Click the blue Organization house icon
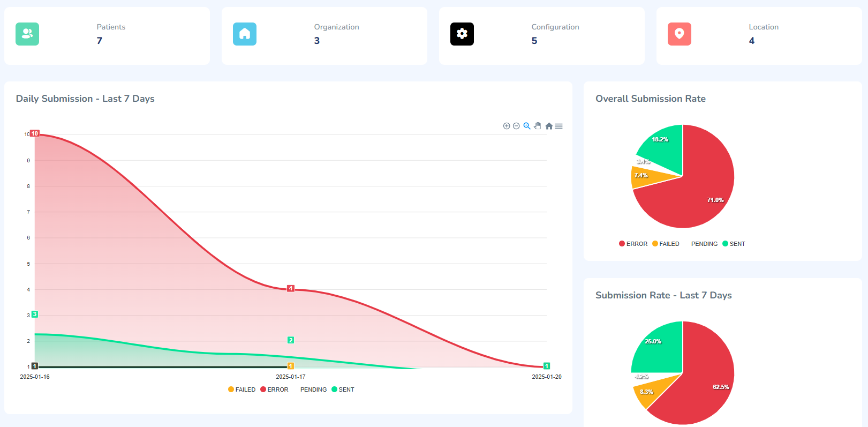The width and height of the screenshot is (868, 427). coord(245,34)
